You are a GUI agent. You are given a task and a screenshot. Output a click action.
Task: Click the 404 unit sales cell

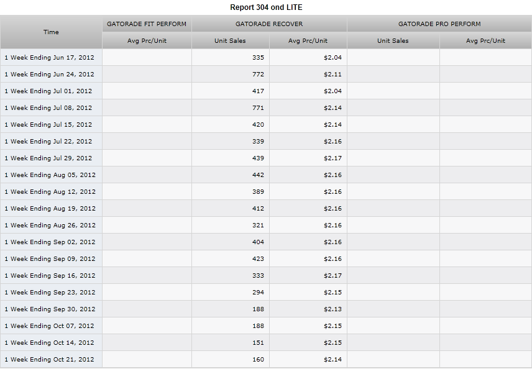231,242
